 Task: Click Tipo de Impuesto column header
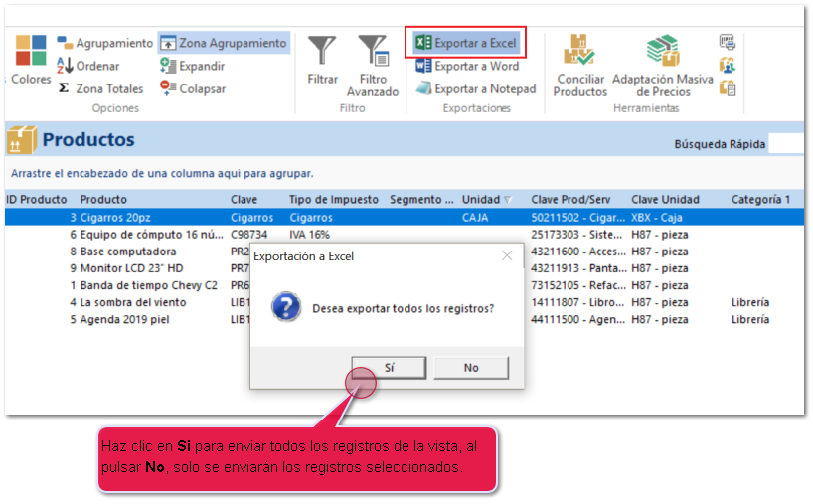coord(333,199)
